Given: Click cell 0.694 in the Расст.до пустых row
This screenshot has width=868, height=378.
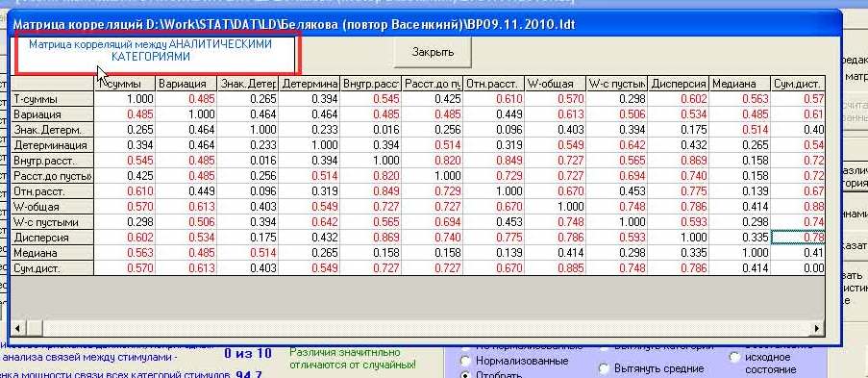Looking at the screenshot, I should (617, 176).
